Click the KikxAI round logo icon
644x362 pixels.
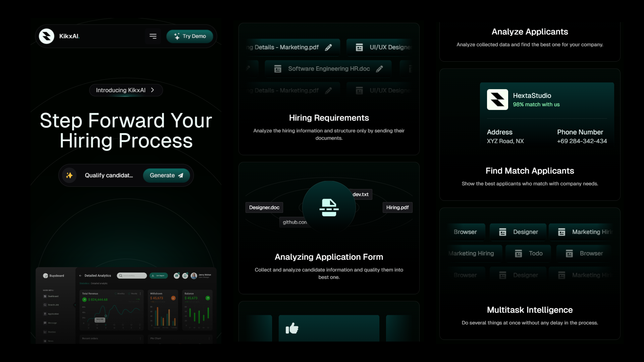tap(46, 36)
